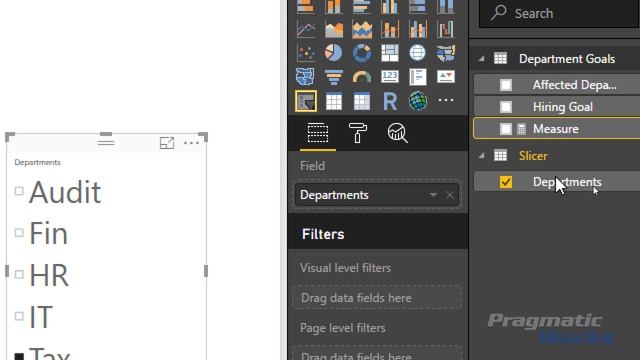Click Visual level filters drop area
The image size is (640, 360).
(x=377, y=298)
